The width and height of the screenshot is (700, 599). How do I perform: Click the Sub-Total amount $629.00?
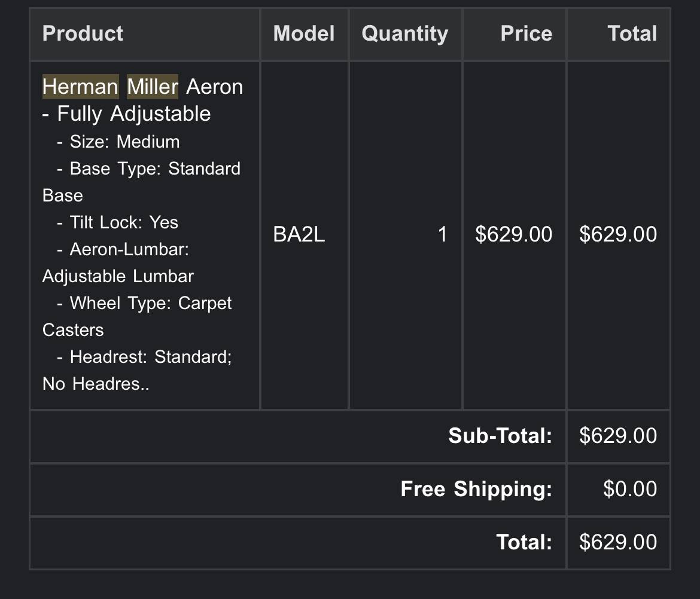point(618,436)
